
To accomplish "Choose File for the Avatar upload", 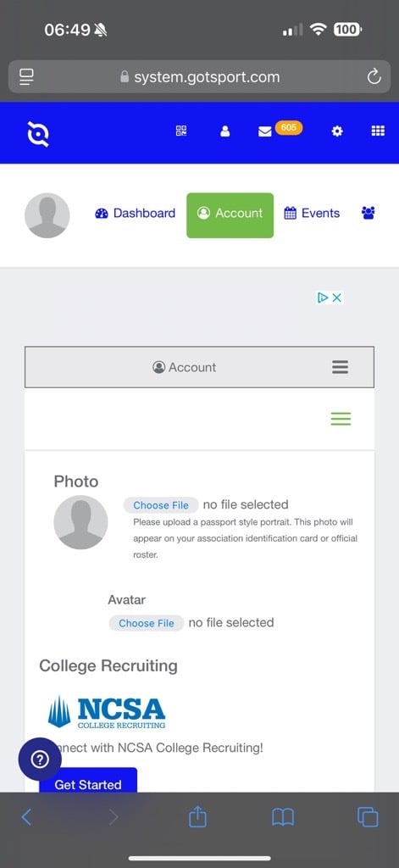I will 146,623.
